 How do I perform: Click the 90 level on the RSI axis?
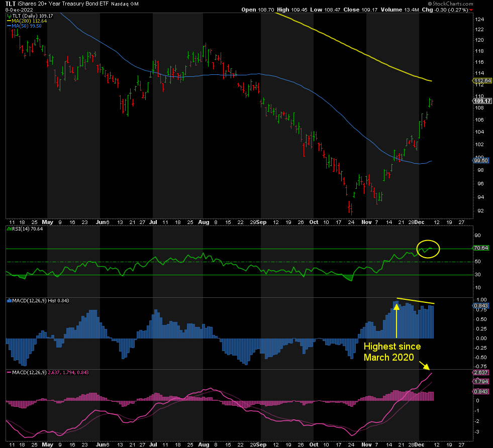click(477, 236)
